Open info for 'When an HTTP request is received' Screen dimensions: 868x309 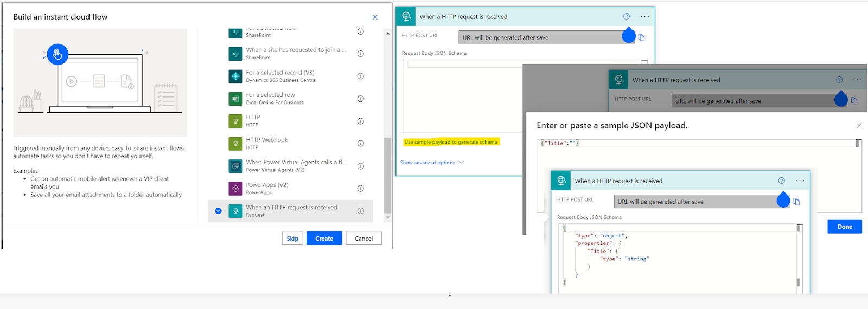point(360,211)
